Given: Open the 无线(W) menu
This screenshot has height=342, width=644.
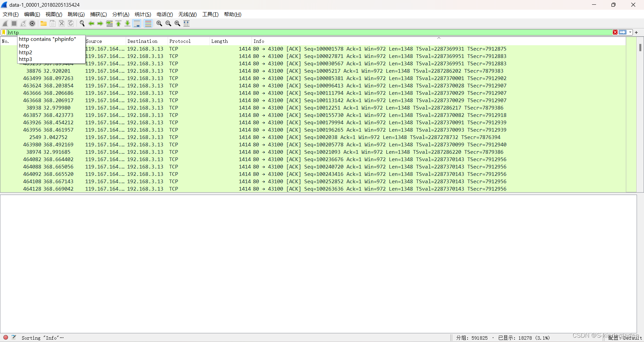Looking at the screenshot, I should point(187,14).
